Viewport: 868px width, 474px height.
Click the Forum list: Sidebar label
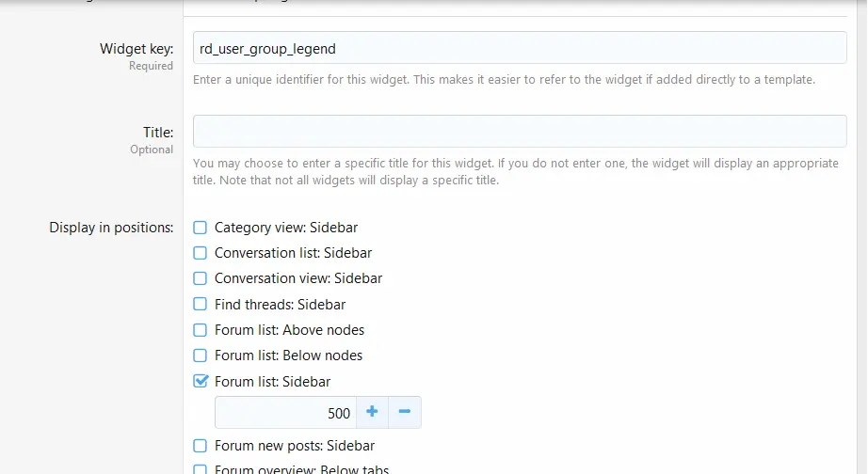tap(272, 382)
